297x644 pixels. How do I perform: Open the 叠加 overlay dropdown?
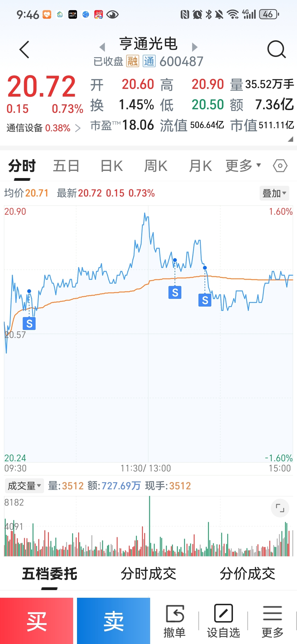[274, 193]
